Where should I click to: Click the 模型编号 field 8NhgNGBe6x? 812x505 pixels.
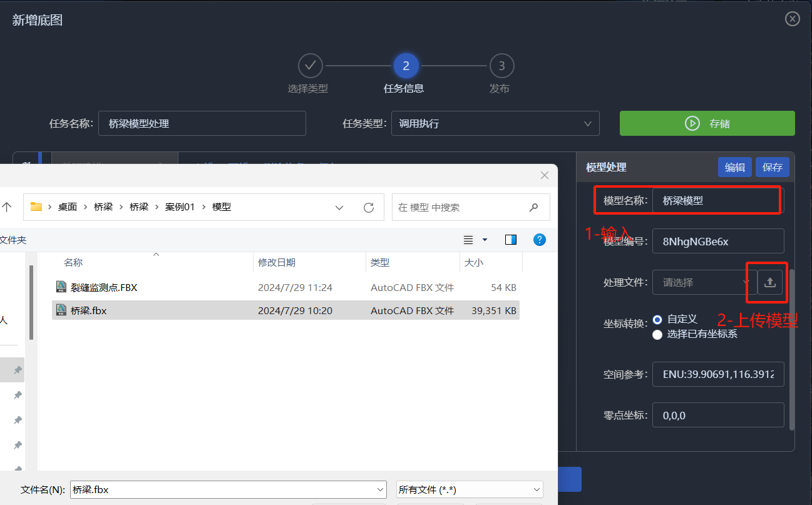pyautogui.click(x=718, y=241)
